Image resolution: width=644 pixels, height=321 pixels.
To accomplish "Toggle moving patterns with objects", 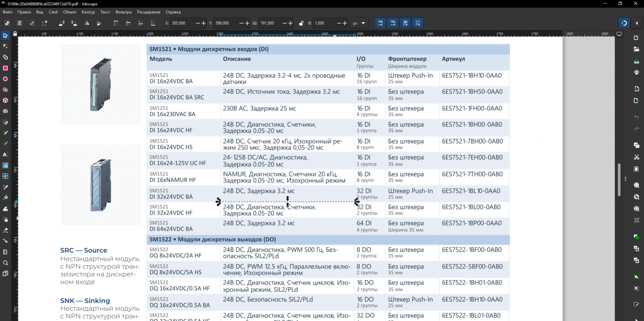I will (x=417, y=23).
